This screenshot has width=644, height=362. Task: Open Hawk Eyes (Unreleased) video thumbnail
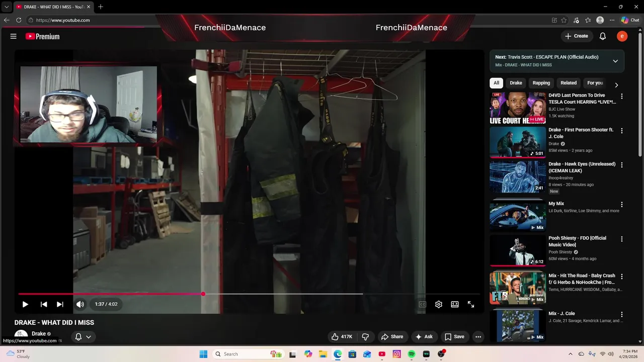(x=518, y=176)
